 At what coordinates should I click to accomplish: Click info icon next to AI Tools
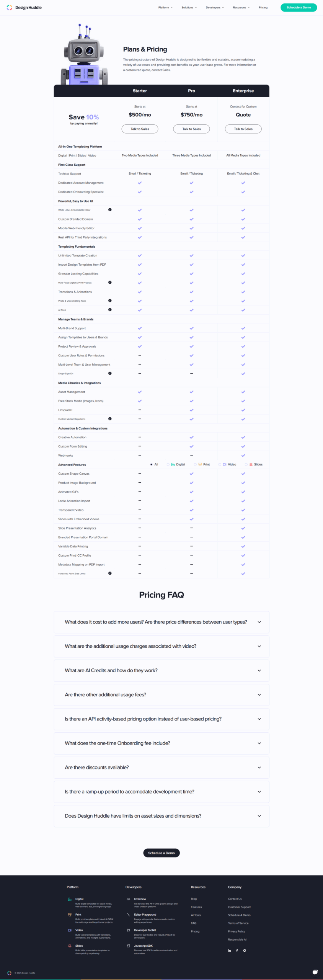(x=110, y=310)
